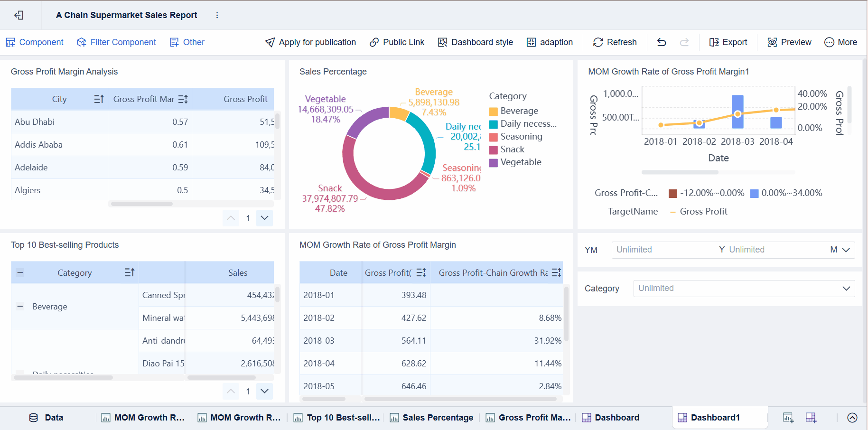Viewport: 868px width, 430px height.
Task: Click the back/exit icon at top left
Action: coord(19,15)
